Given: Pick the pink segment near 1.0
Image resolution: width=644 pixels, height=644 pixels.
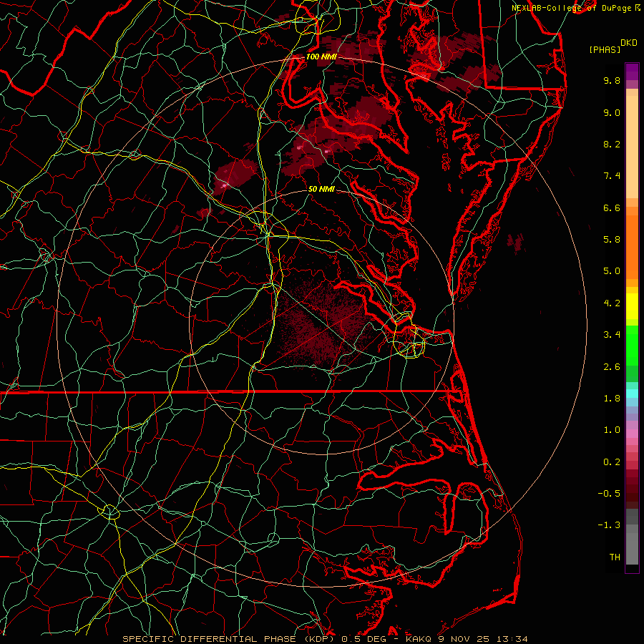Looking at the screenshot, I should [x=632, y=434].
